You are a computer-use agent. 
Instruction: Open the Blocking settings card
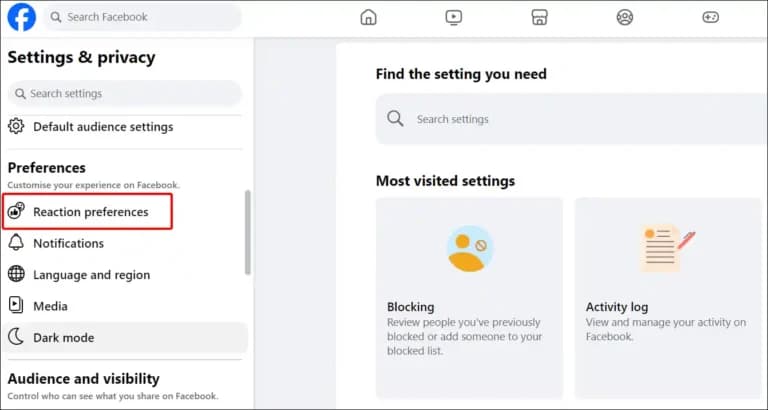tap(469, 298)
